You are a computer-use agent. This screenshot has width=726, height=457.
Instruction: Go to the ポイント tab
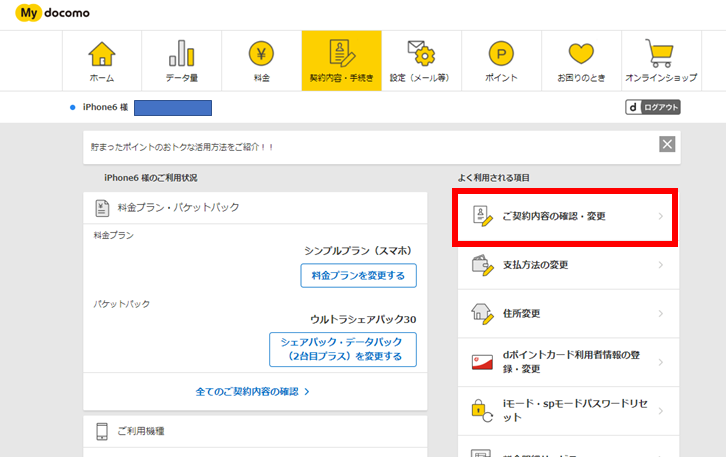(501, 61)
